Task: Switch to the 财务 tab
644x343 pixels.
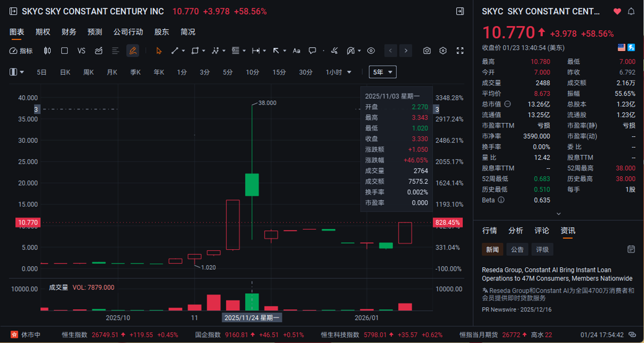Action: pyautogui.click(x=69, y=32)
